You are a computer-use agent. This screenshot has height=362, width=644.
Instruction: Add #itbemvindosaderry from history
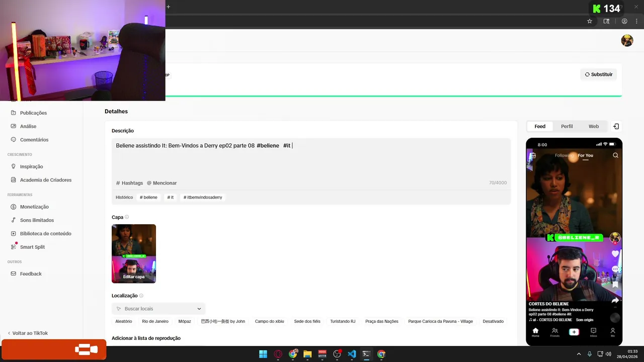click(x=203, y=197)
